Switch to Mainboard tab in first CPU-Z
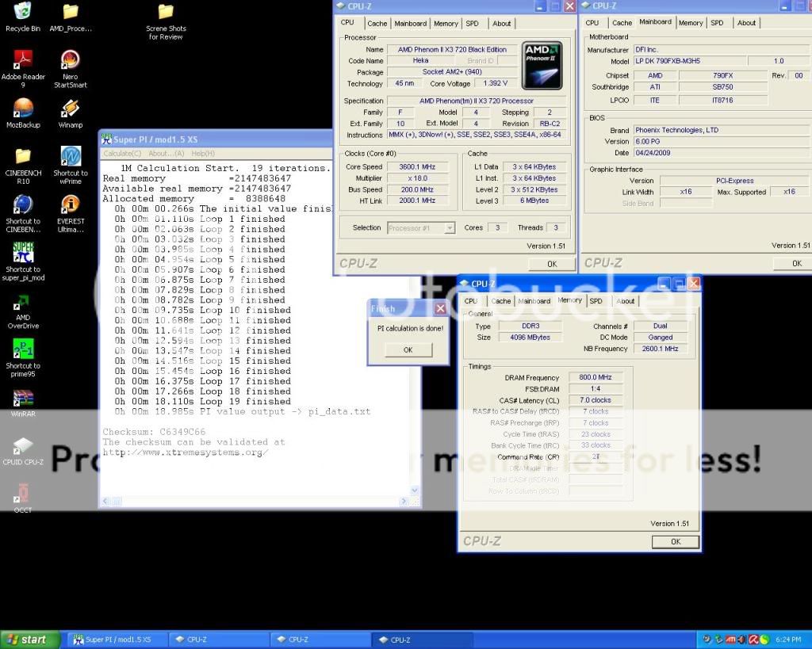812x649 pixels. tap(410, 23)
